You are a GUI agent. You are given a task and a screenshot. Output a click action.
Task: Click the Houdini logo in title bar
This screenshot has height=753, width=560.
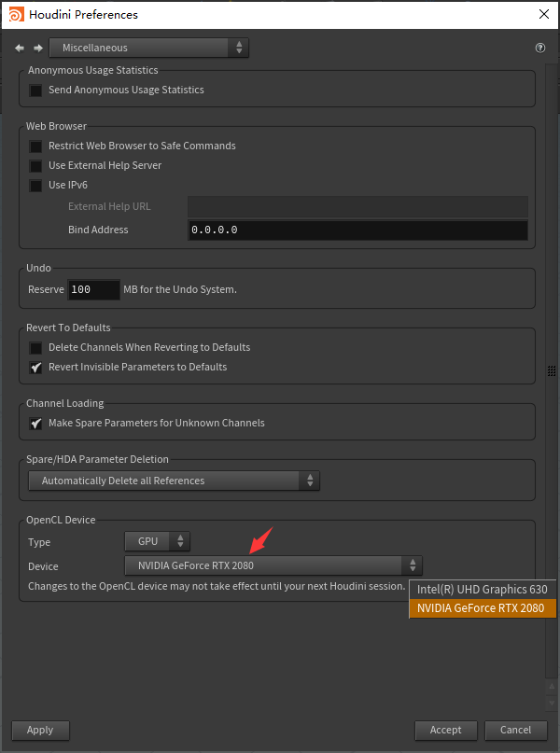click(x=16, y=14)
